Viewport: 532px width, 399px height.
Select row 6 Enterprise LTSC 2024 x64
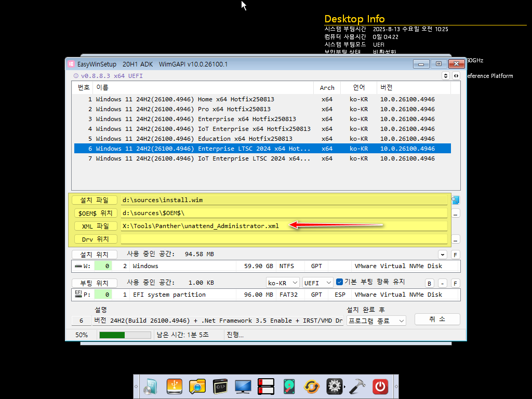coord(262,149)
